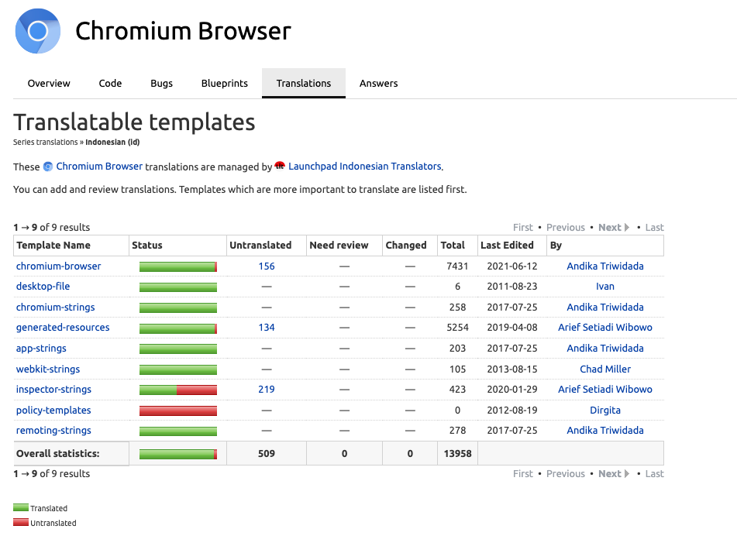737x560 pixels.
Task: Click the upper Next arrow icon
Action: click(626, 228)
